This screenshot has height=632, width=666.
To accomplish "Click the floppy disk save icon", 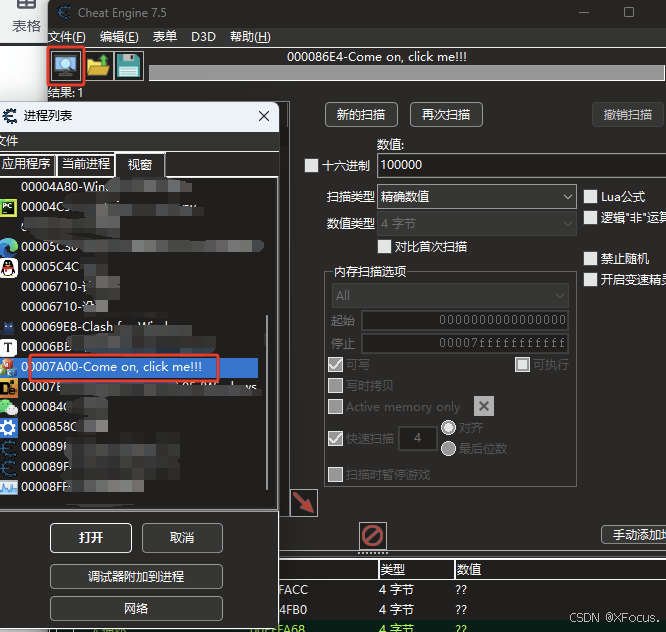I will [129, 65].
